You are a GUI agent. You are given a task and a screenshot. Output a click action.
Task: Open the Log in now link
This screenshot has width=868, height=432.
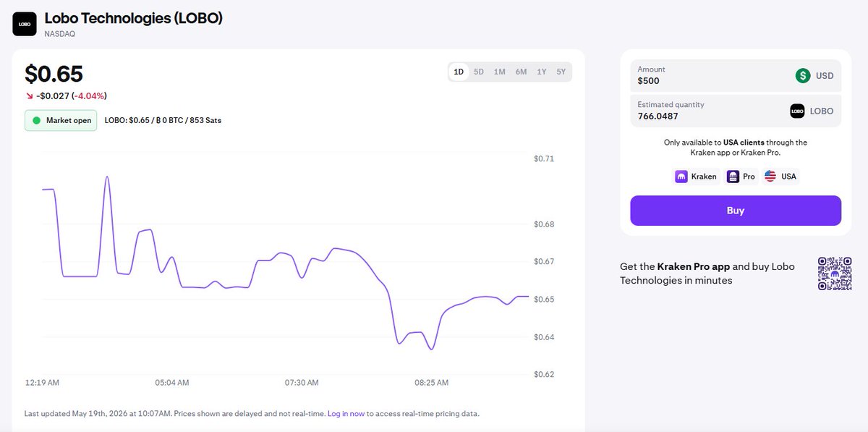[346, 414]
